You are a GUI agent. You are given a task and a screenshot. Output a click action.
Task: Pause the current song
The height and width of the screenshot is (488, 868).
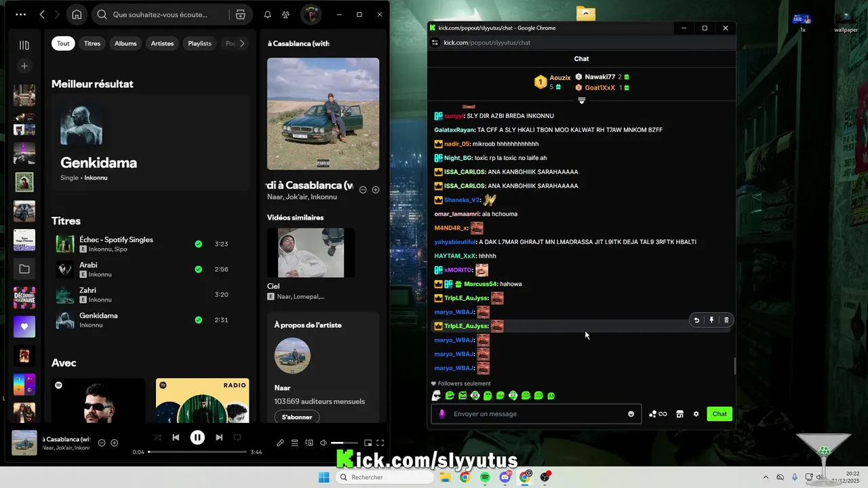coord(197,438)
